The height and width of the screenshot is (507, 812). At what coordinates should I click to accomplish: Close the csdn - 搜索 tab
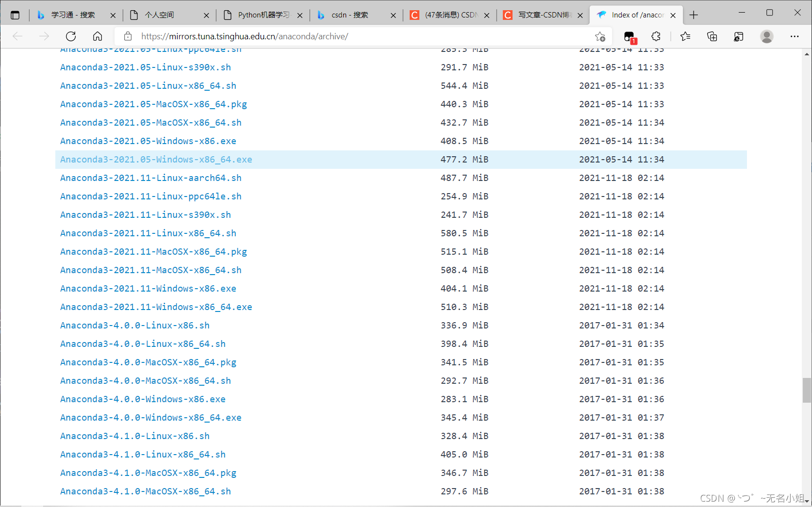tap(393, 16)
